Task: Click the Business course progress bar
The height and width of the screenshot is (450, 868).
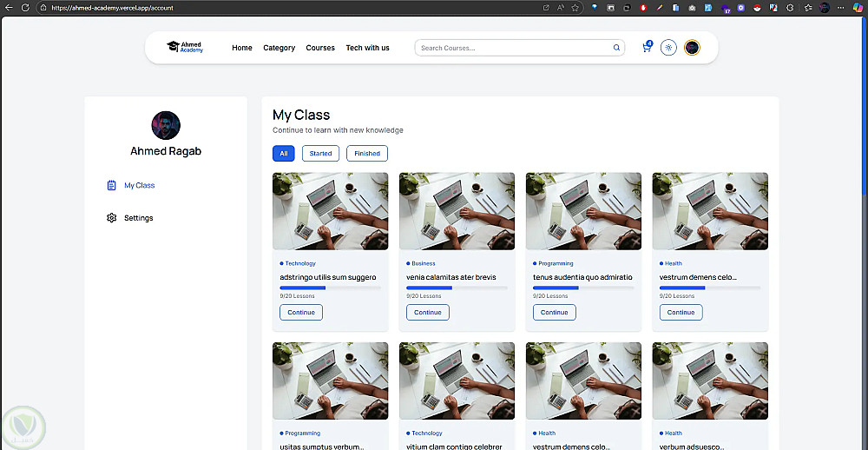Action: 457,288
